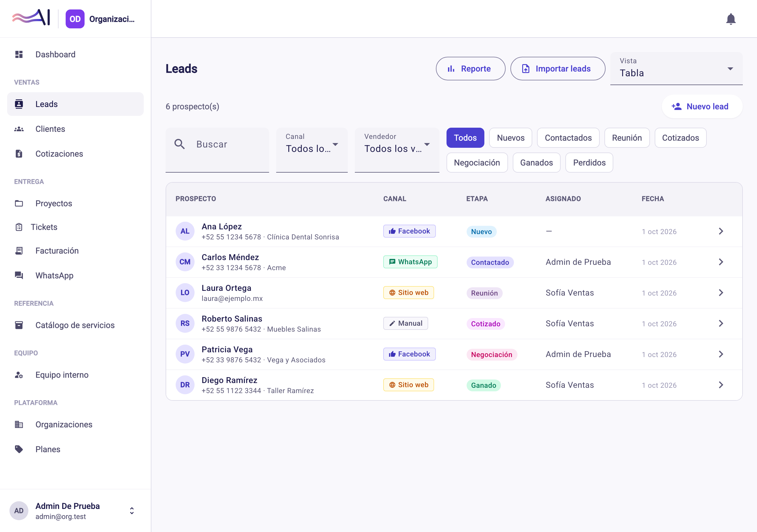Click Roberto Salinas Cotizado stage badge
The width and height of the screenshot is (757, 532).
[x=485, y=324]
